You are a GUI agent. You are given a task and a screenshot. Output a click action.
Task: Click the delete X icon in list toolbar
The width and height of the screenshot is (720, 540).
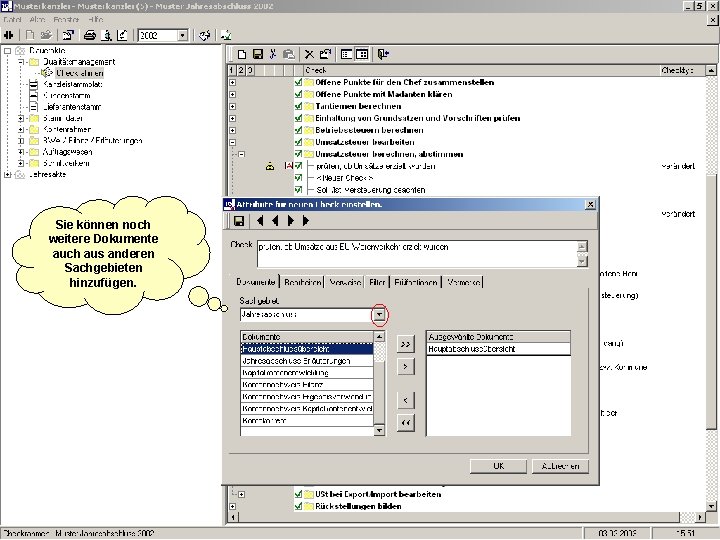309,54
